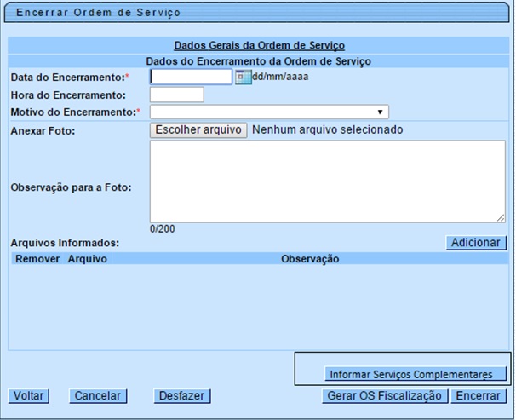Select the Observação column header

point(310,258)
